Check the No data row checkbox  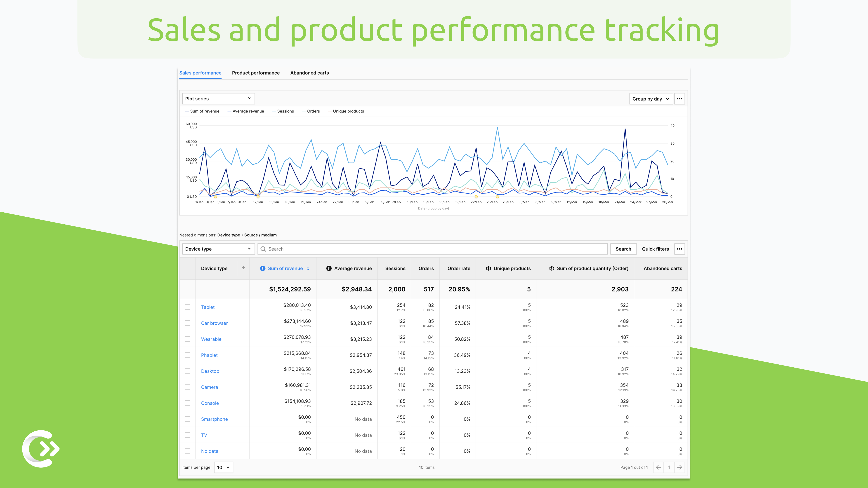(x=188, y=451)
